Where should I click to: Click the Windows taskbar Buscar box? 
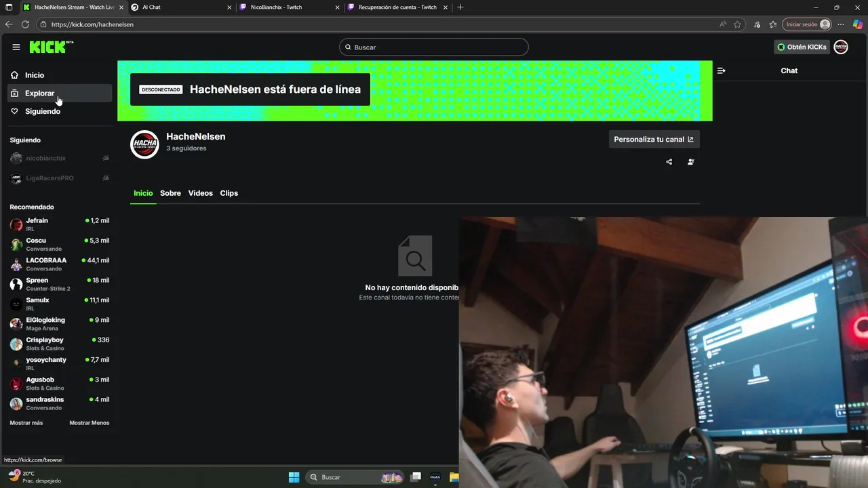click(x=355, y=477)
